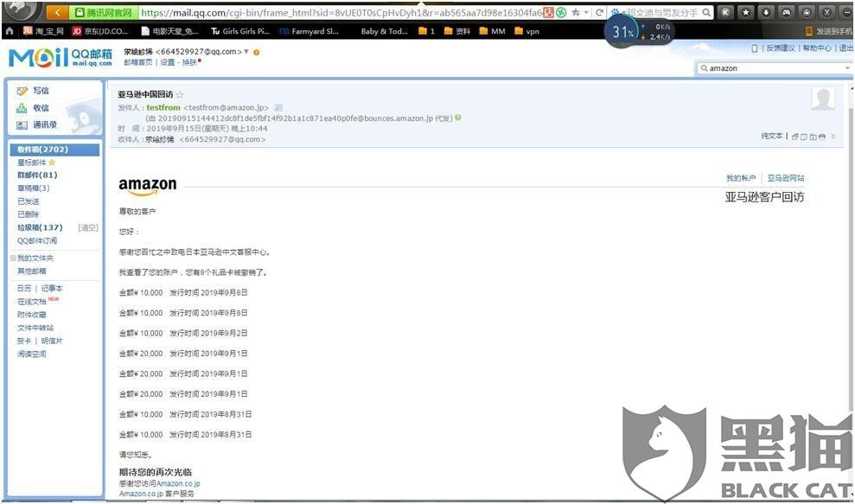This screenshot has width=855, height=504.
Task: Open 已删除 deleted folder
Action: [x=29, y=214]
